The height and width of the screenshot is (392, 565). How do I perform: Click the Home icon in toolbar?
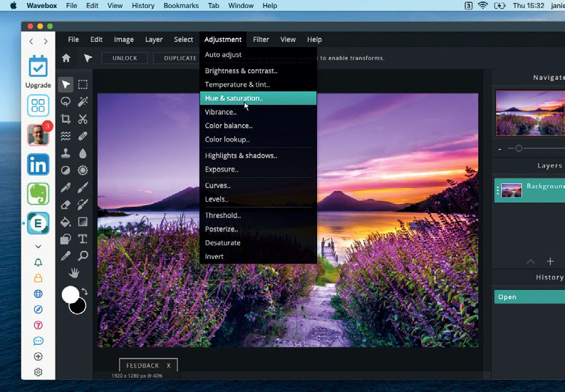[66, 58]
